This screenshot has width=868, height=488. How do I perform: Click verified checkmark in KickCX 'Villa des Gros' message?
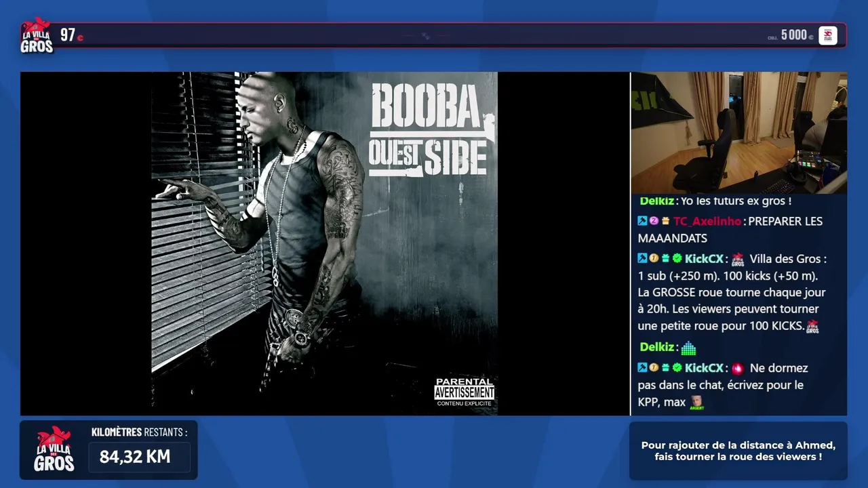677,258
